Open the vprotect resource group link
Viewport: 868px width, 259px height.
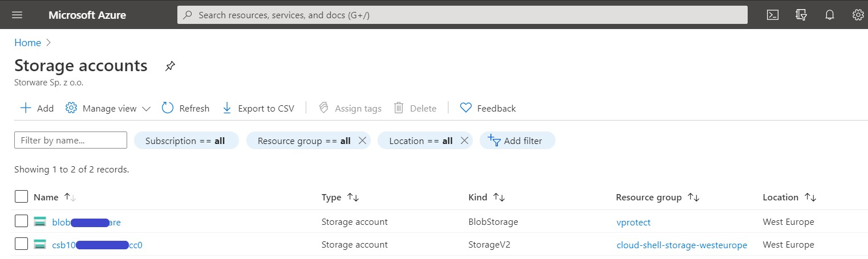pyautogui.click(x=633, y=222)
